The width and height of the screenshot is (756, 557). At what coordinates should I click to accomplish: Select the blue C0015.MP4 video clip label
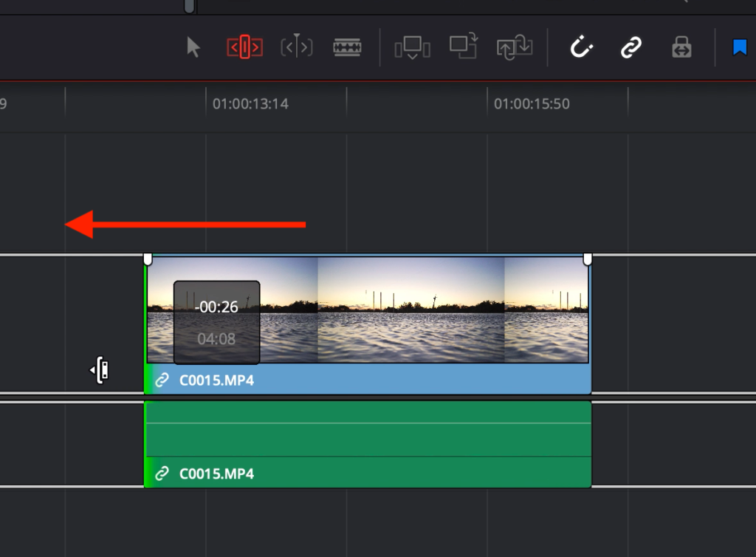tap(216, 380)
